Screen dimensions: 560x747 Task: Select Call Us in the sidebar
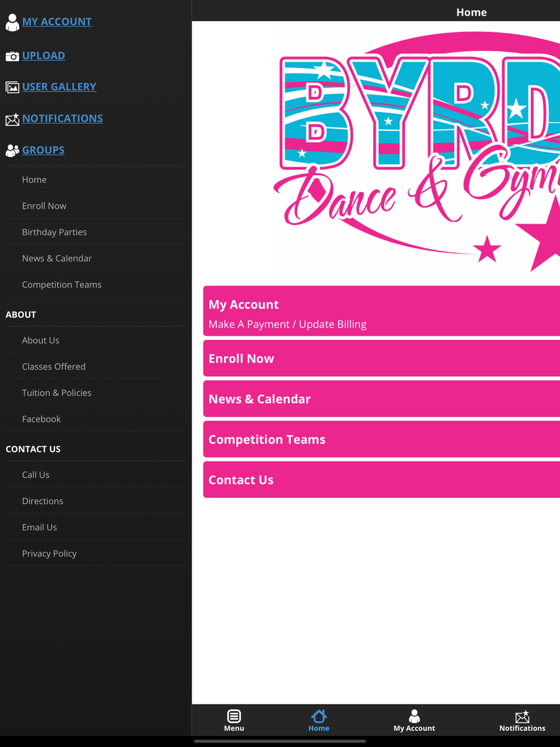tap(96, 474)
